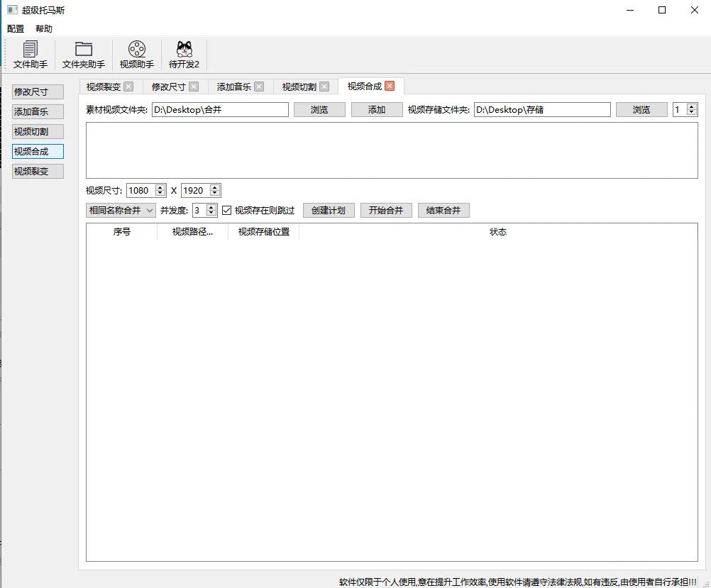Increase the width 1080 spinner
Image resolution: width=711 pixels, height=588 pixels.
160,187
